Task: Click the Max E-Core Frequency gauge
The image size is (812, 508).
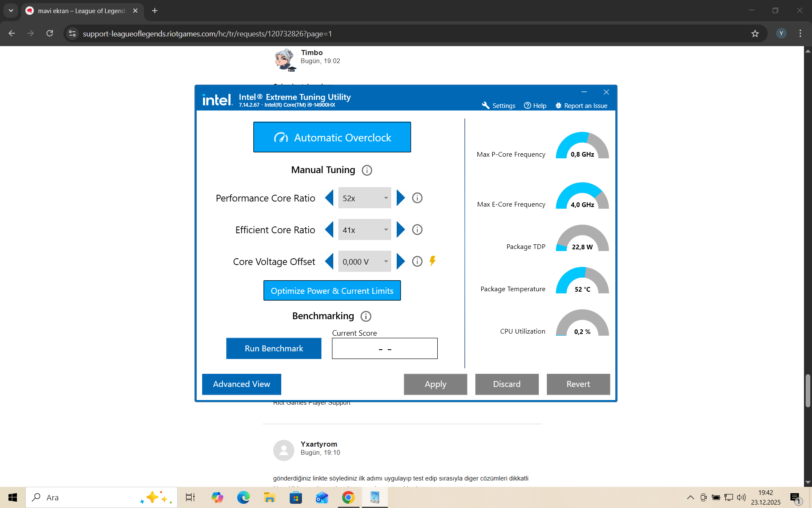Action: pyautogui.click(x=582, y=196)
